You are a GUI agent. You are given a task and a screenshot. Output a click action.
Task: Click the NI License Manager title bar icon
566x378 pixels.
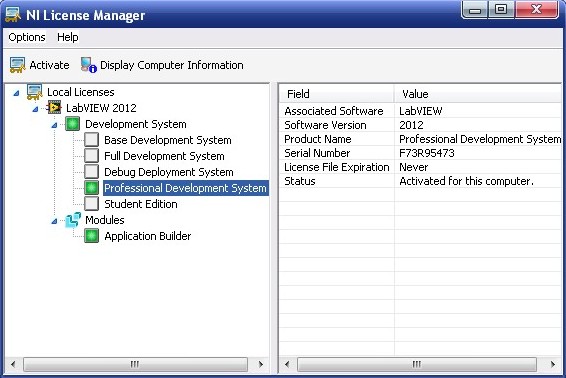13,15
